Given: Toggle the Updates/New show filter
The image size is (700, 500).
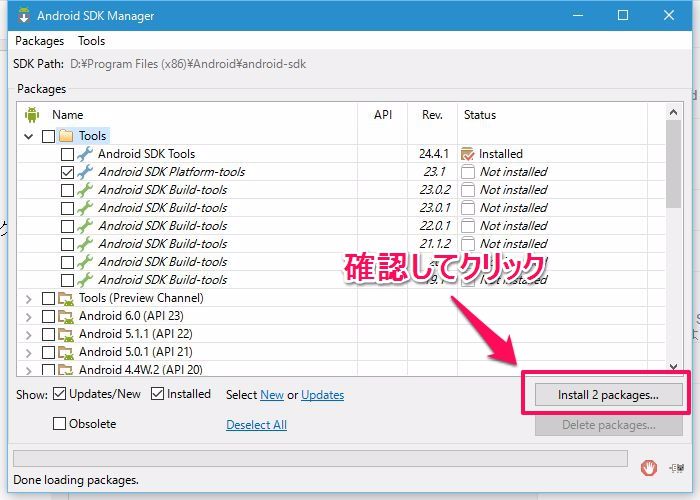Looking at the screenshot, I should [59, 394].
